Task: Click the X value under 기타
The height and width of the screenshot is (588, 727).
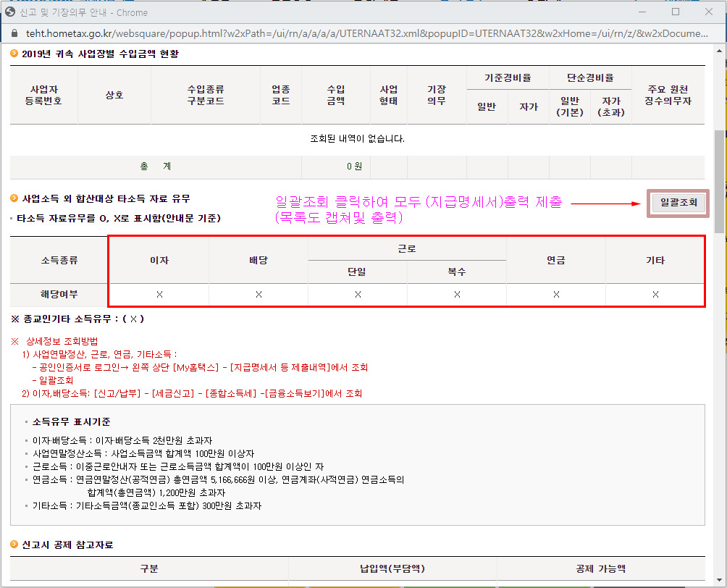Action: (x=655, y=295)
